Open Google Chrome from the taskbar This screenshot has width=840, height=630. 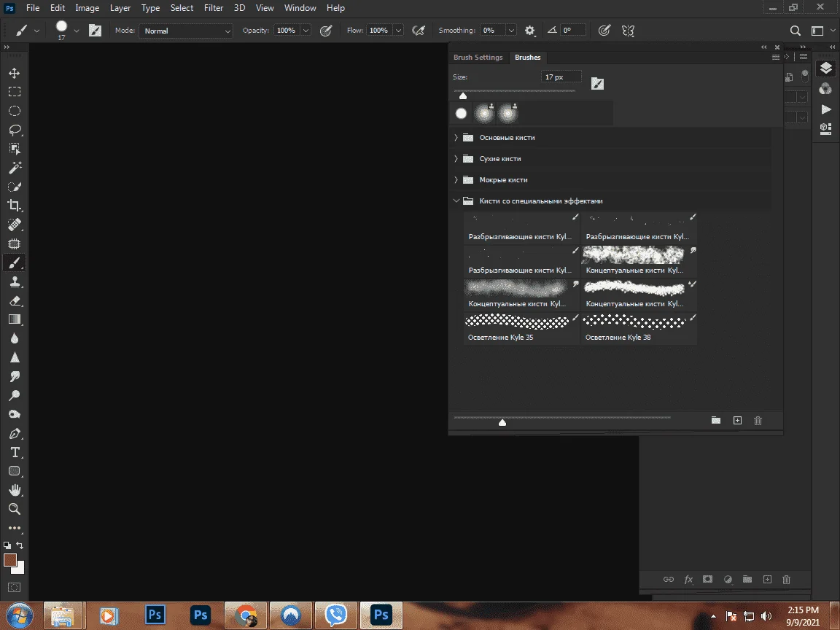[x=246, y=615]
